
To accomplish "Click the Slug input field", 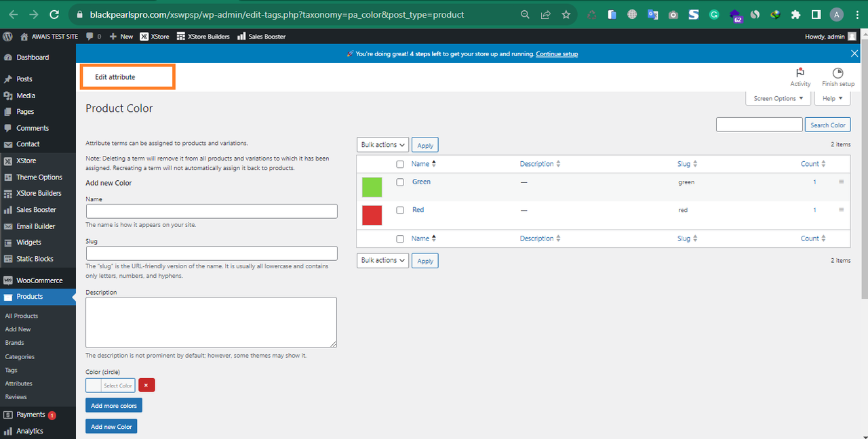I will [212, 253].
